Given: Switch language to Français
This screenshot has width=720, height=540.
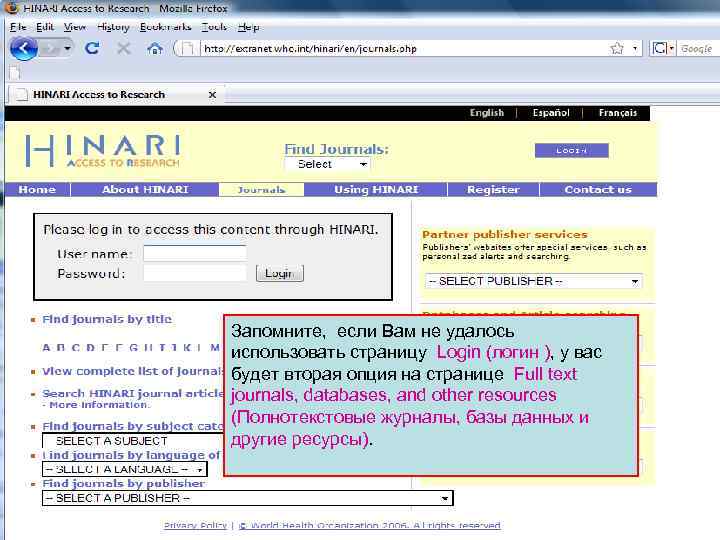Looking at the screenshot, I should click(x=618, y=113).
